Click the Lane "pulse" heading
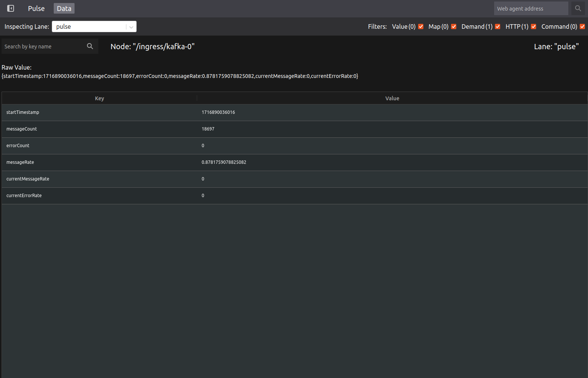Image resolution: width=588 pixels, height=378 pixels. coord(556,47)
